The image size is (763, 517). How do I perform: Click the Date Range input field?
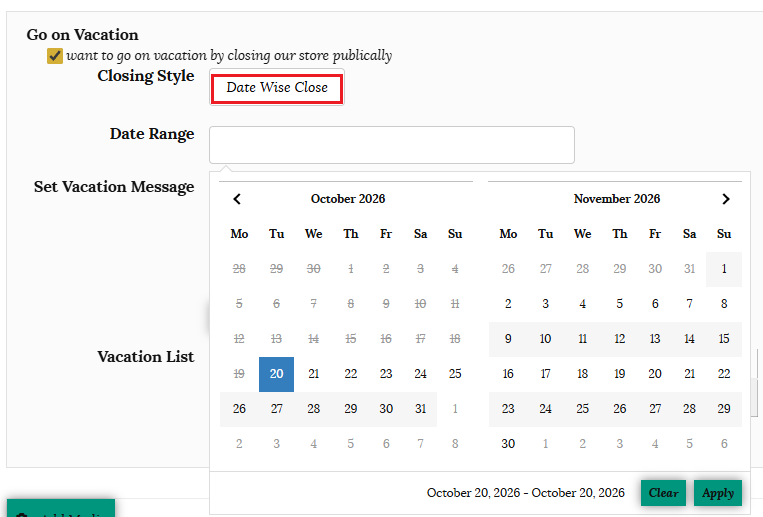point(392,145)
